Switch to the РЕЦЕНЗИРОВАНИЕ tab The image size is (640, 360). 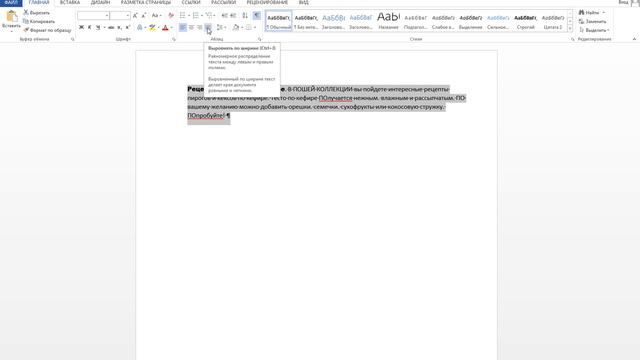coord(267,2)
